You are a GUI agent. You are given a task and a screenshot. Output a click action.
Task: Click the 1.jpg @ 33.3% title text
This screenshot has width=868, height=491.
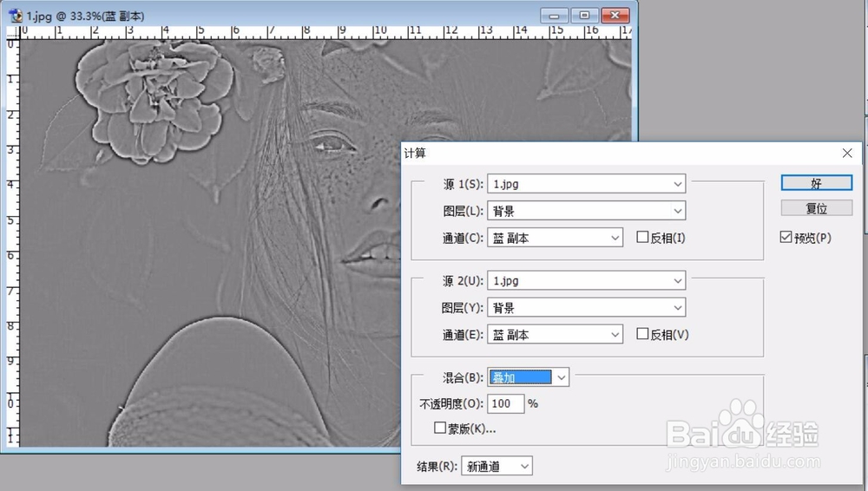click(85, 16)
